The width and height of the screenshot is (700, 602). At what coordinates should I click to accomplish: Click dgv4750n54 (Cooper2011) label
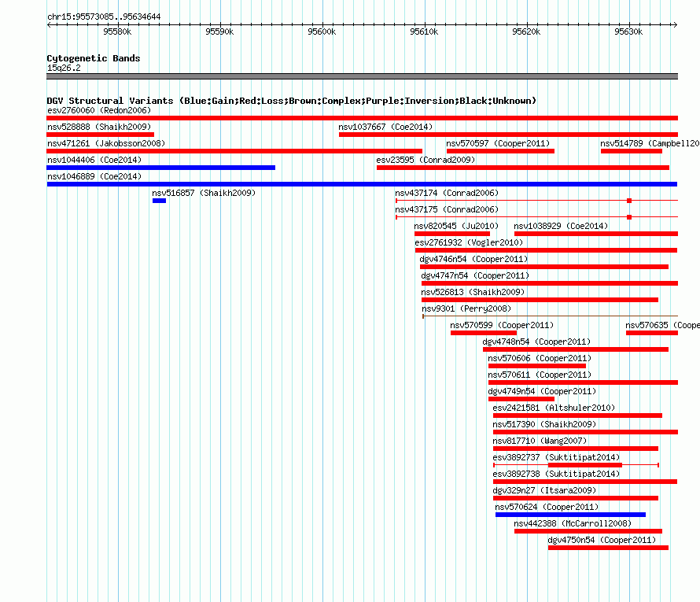tap(602, 540)
